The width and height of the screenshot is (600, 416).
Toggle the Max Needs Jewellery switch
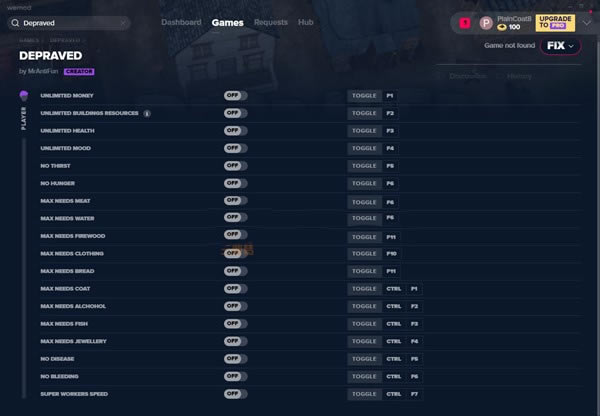pos(235,341)
